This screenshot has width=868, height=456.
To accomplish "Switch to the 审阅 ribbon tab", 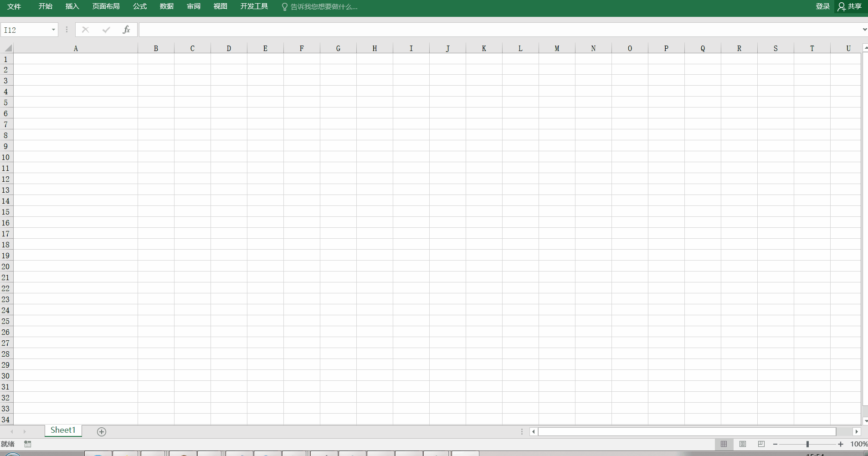I will click(194, 6).
